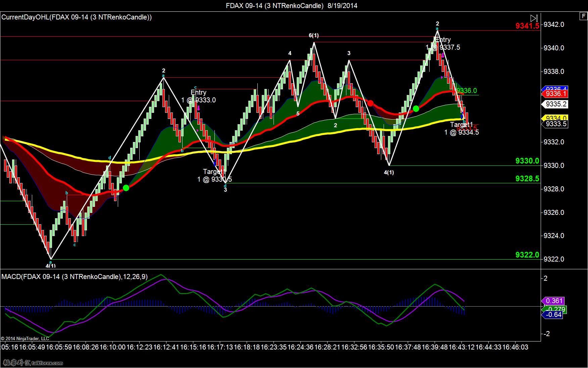Screen dimensions: 588x368
Task: Select the CurrentDayOHL indicator label
Action: click(77, 17)
